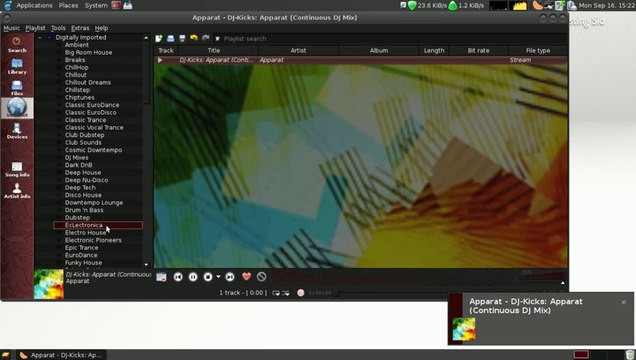Open the Internet globe sidebar tab

(x=17, y=108)
